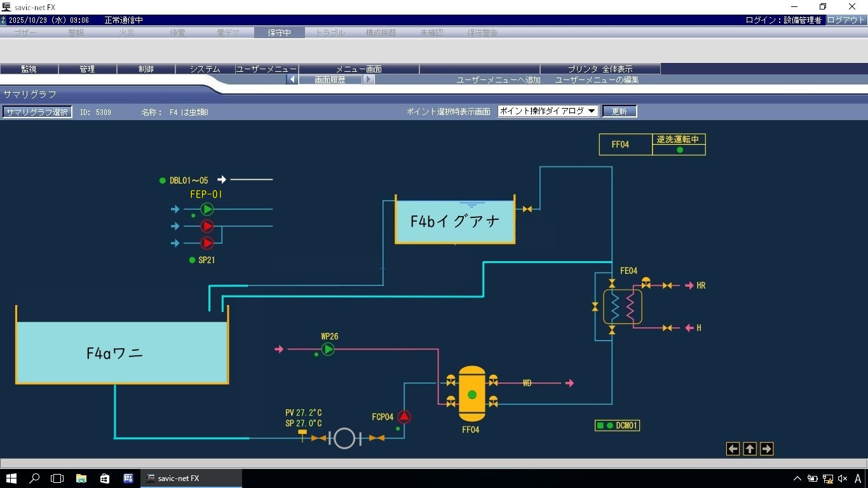Viewport: 868px width, 488px height.
Task: Go back in 画面履歴 with left arrow
Action: (292, 79)
